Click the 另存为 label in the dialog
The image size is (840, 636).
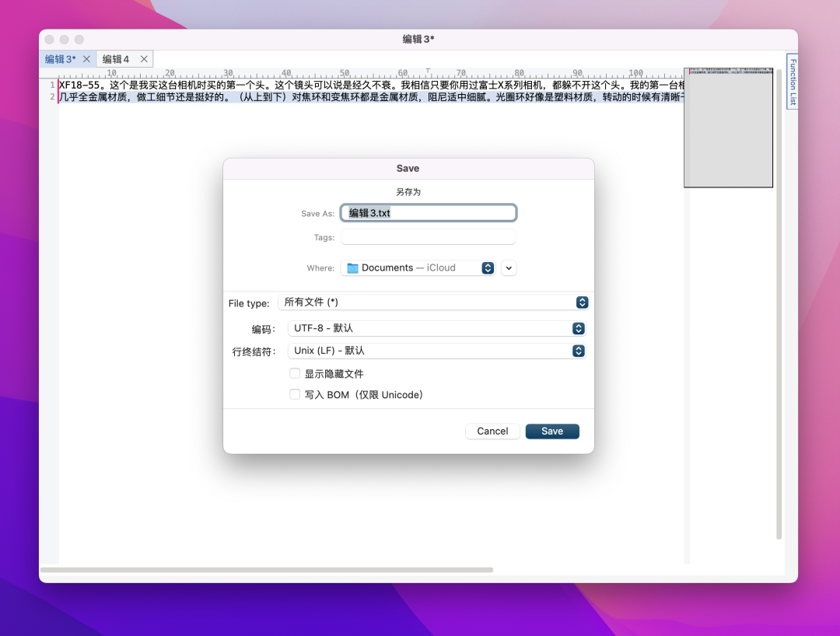[408, 192]
